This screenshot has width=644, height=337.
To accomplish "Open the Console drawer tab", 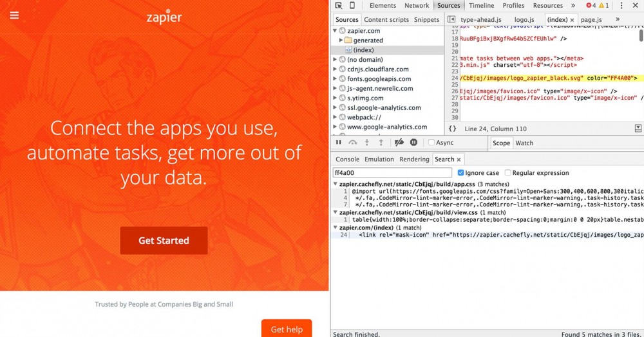I will coord(348,159).
